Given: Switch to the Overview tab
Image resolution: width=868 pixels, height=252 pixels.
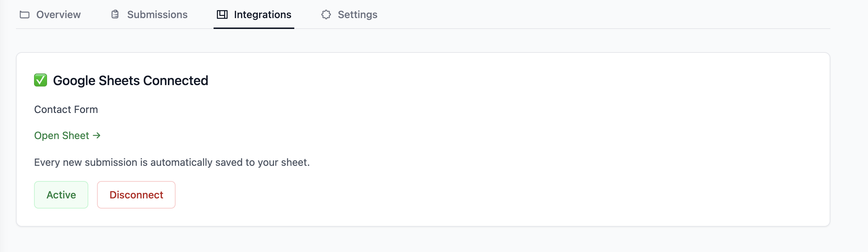Looking at the screenshot, I should [x=58, y=15].
